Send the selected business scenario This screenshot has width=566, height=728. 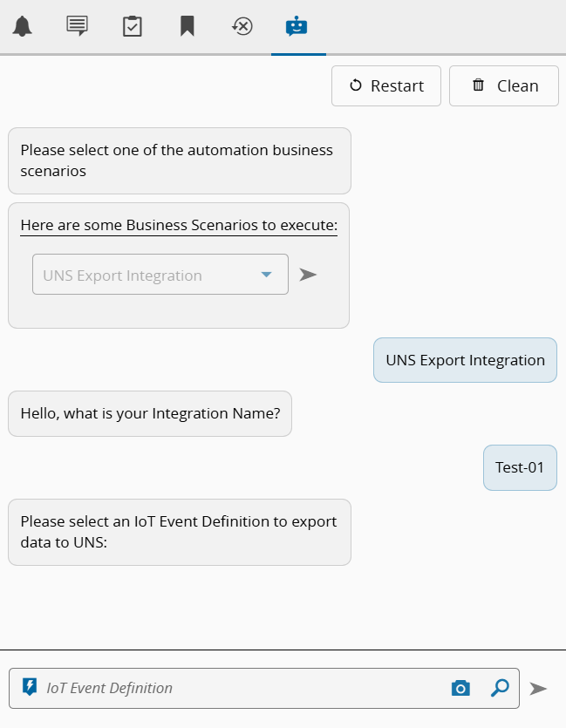(x=308, y=275)
